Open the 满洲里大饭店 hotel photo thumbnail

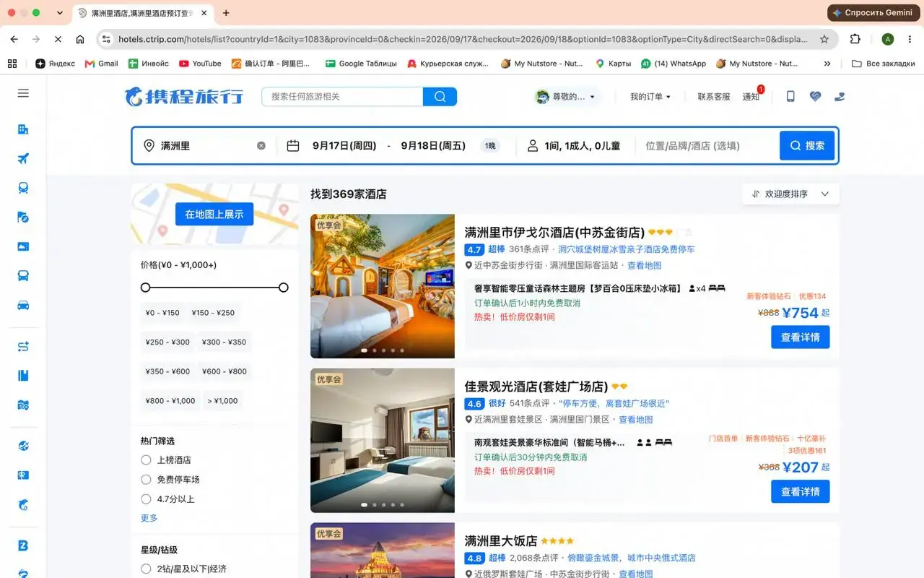(x=383, y=551)
